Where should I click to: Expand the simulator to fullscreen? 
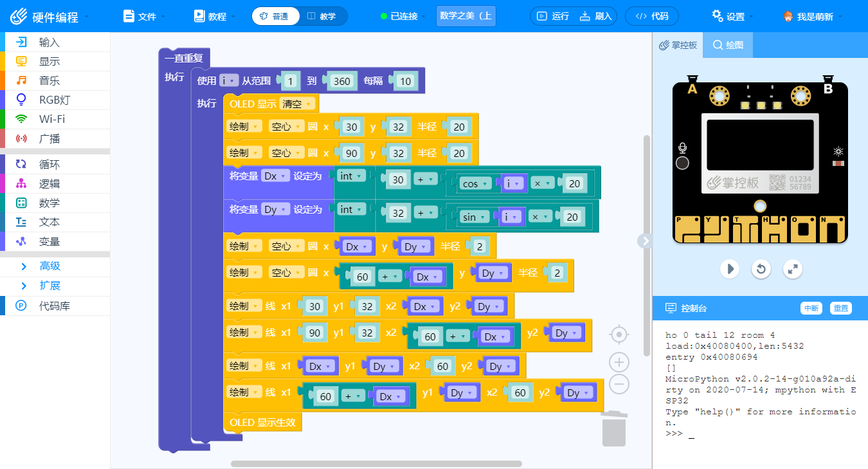[793, 268]
